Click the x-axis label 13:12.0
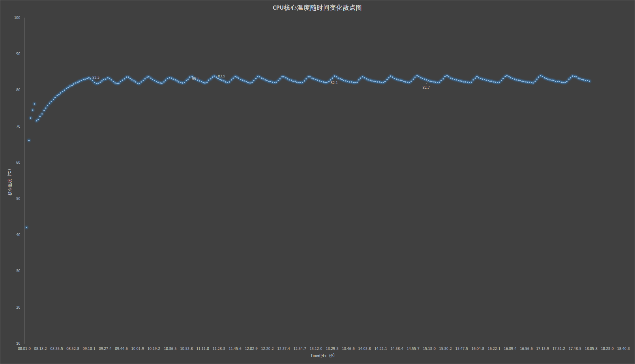635x364 pixels. point(316,349)
